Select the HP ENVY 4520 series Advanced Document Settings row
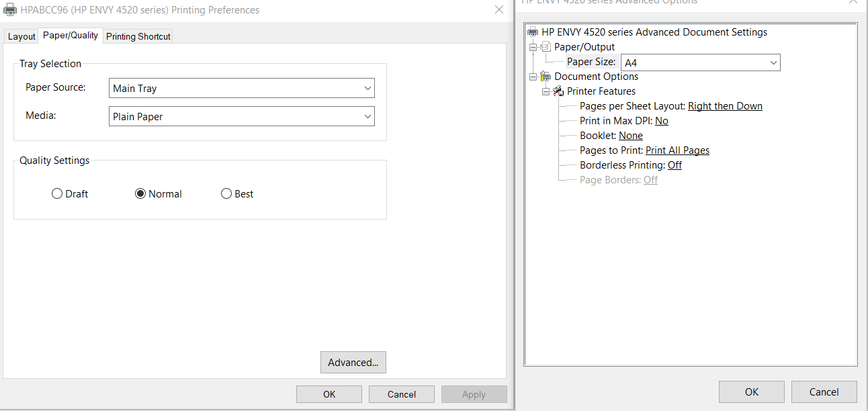The width and height of the screenshot is (868, 411). [654, 32]
